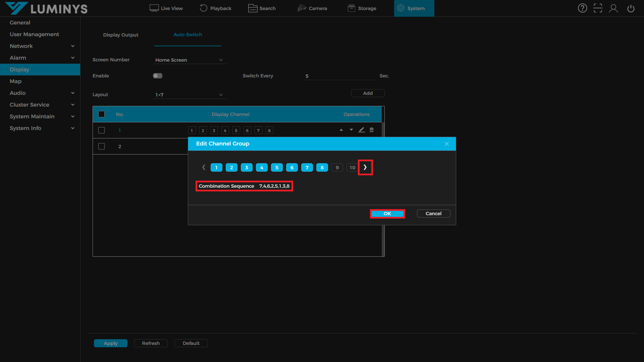644x362 pixels.
Task: Move row 1 down with arrow icon
Action: click(x=351, y=130)
